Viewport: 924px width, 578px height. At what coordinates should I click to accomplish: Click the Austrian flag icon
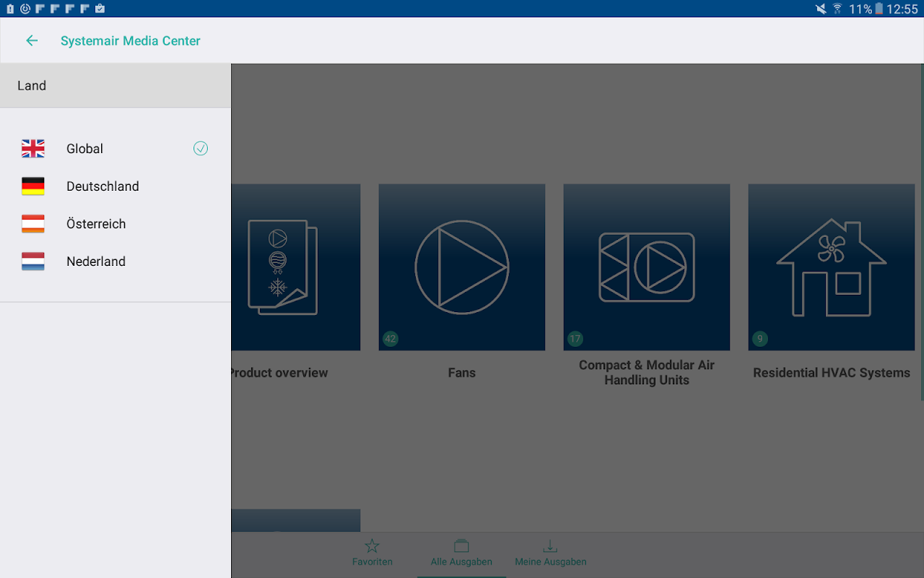point(33,224)
